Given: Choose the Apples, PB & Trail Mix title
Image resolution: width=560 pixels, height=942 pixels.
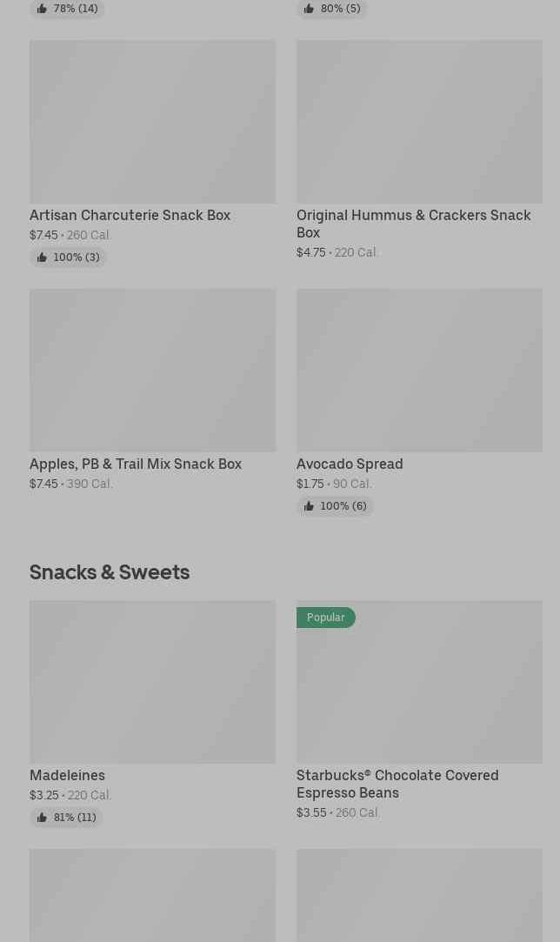Looking at the screenshot, I should pyautogui.click(x=136, y=464).
